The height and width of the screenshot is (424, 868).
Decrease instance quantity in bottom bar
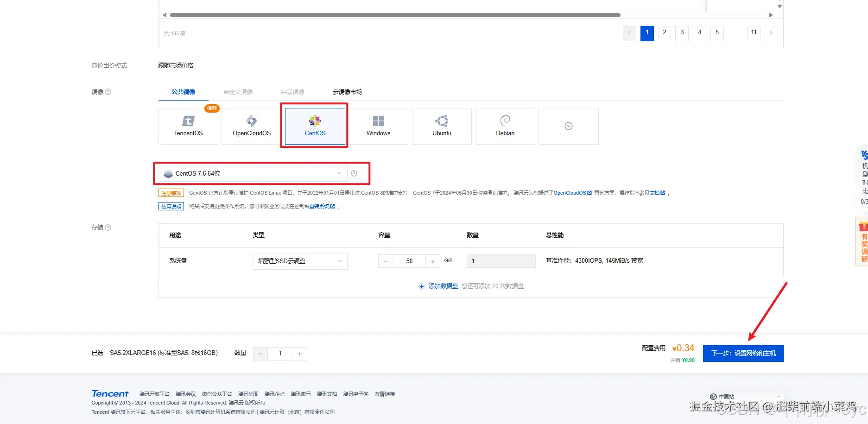[260, 354]
